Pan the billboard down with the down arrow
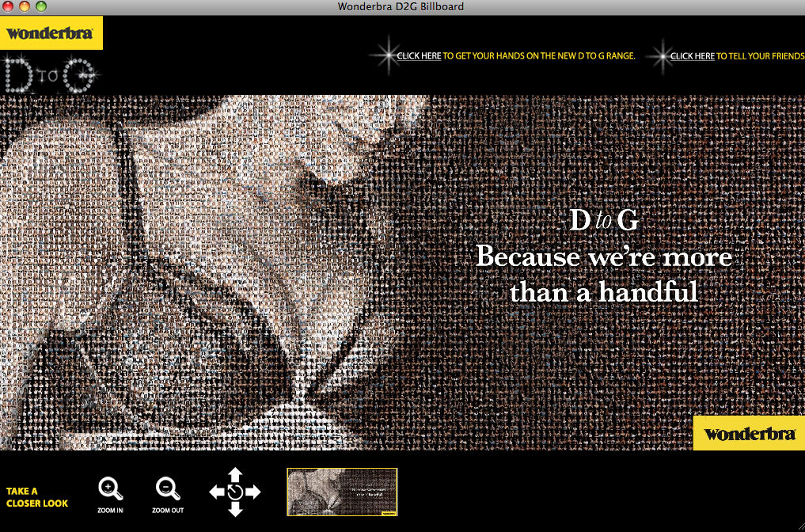The height and width of the screenshot is (532, 805). click(234, 509)
